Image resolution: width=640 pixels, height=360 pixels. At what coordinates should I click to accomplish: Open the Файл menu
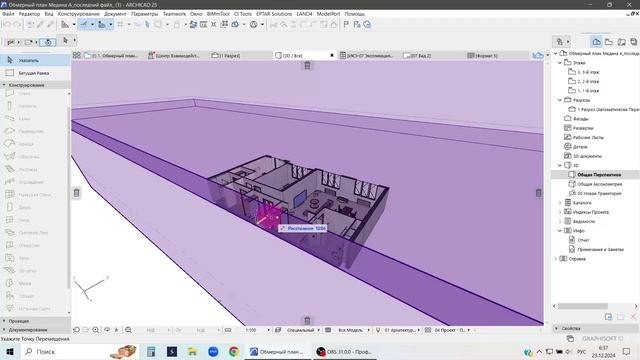tap(8, 14)
